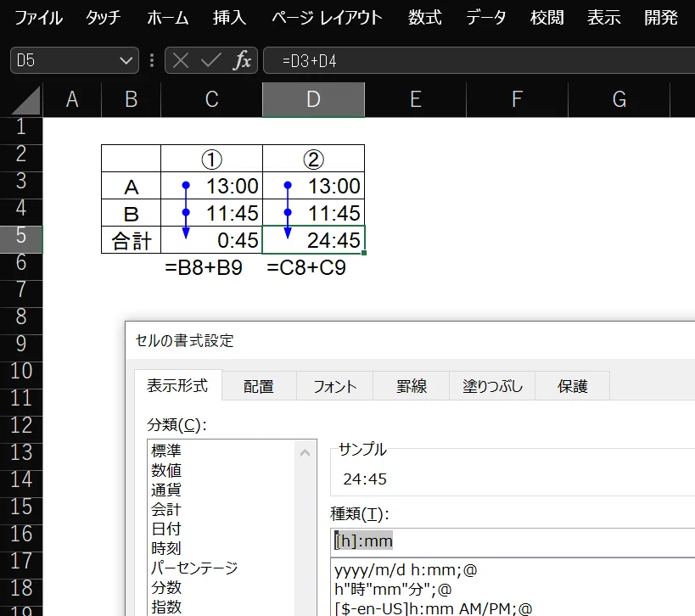Switch to the 罫線 tab
The height and width of the screenshot is (616, 695).
411,386
